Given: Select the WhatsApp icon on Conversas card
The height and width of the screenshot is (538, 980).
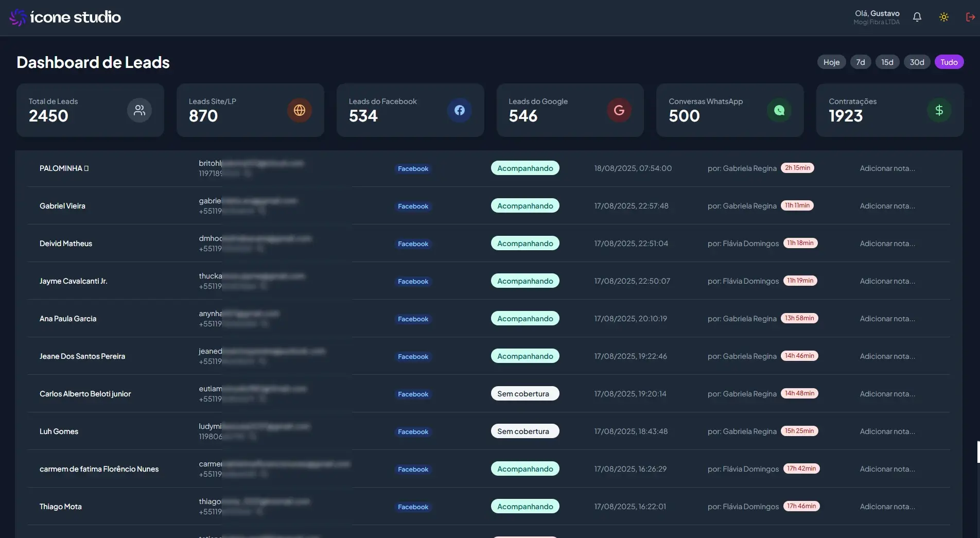Looking at the screenshot, I should tap(779, 110).
